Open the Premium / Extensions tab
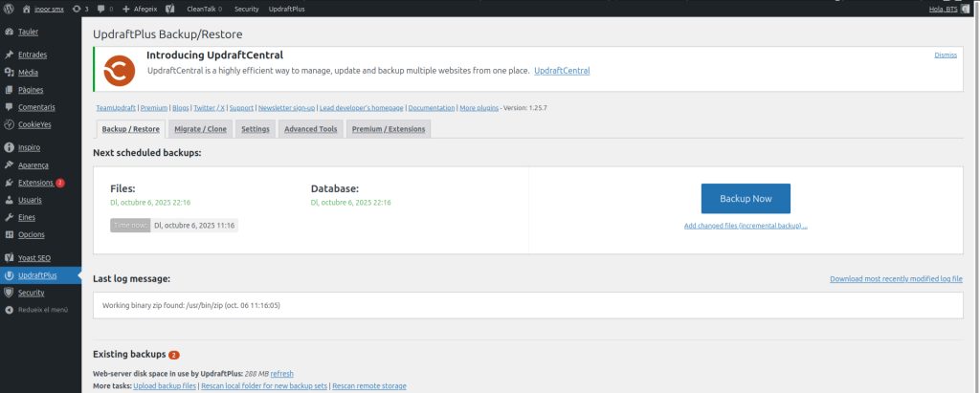Image resolution: width=980 pixels, height=393 pixels. (x=388, y=129)
